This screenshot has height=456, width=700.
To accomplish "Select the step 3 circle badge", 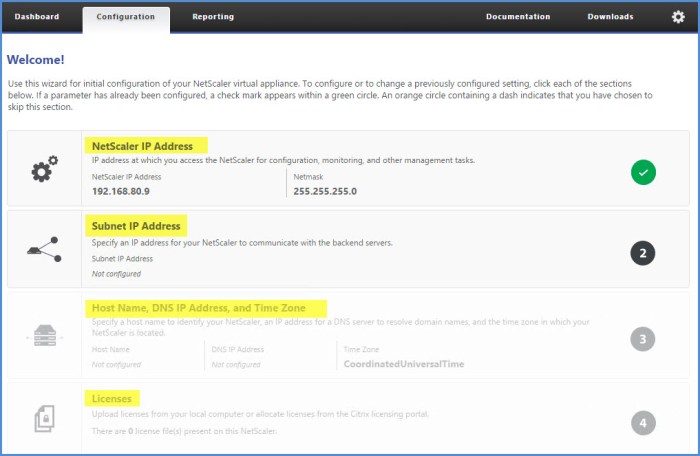I will 643,339.
